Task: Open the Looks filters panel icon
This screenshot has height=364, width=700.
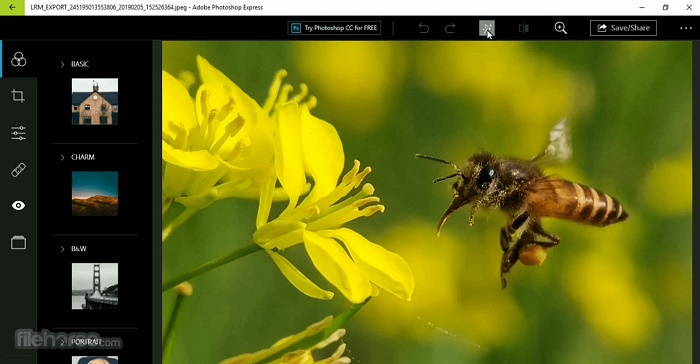Action: click(18, 59)
